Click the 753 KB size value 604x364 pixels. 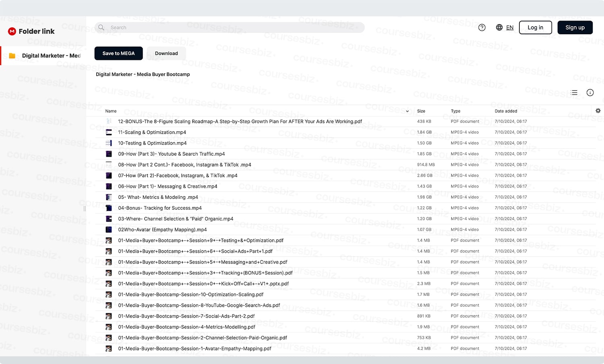(x=424, y=338)
